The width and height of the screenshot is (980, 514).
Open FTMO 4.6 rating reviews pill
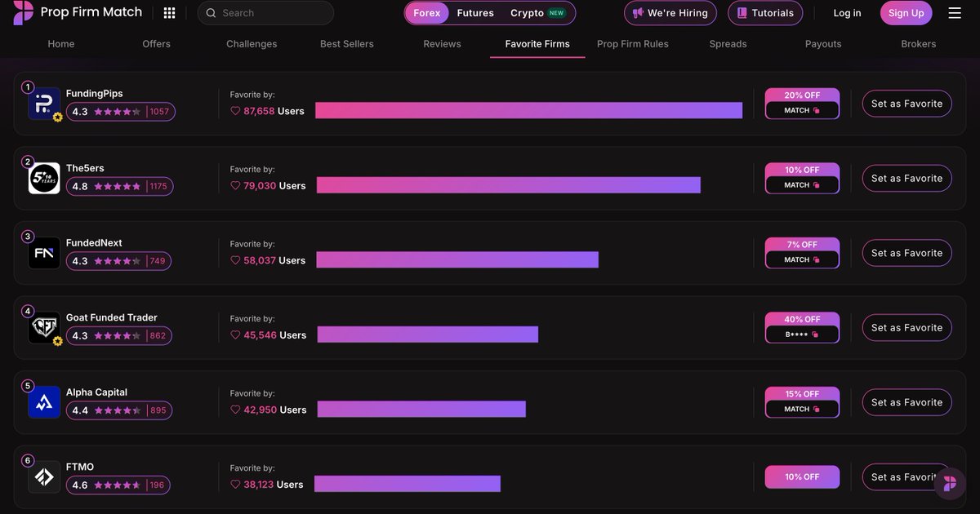[118, 485]
